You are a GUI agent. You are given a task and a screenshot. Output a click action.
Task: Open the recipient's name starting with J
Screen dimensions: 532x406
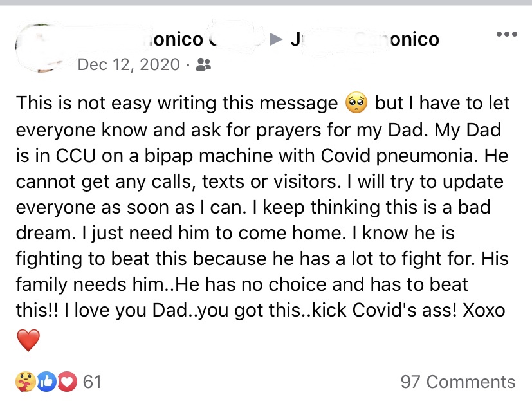(365, 39)
